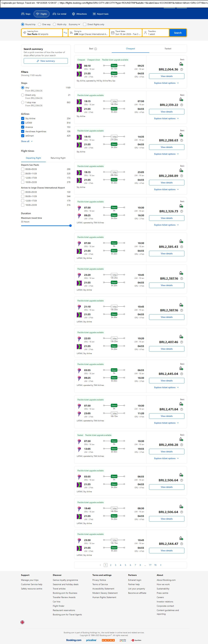Click the help icon beside BRL2,326.73 price
Screen dimensions: 208x644
click(x=181, y=211)
